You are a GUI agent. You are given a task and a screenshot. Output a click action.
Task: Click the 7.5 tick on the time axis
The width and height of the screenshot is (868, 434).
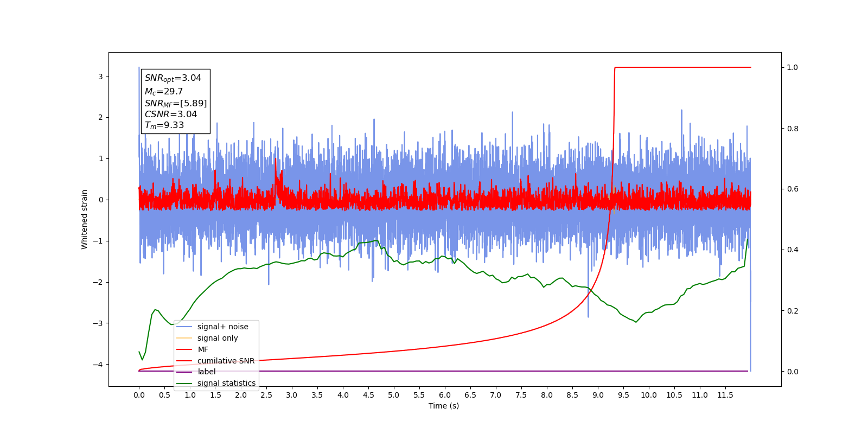tap(521, 395)
